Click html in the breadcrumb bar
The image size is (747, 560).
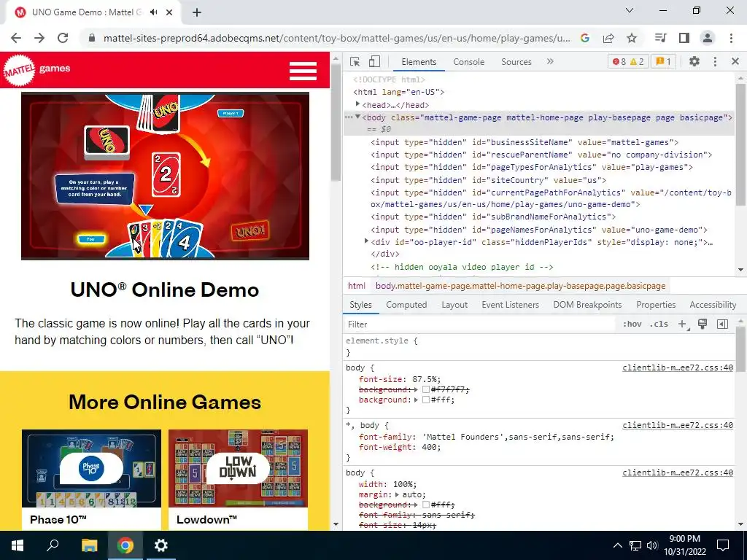(356, 286)
